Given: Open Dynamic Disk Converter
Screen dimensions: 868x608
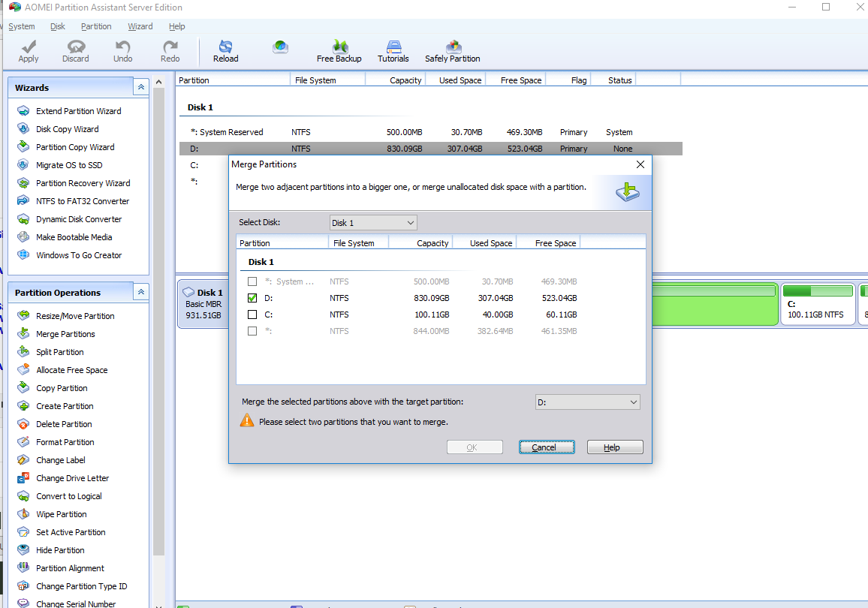Looking at the screenshot, I should pyautogui.click(x=79, y=219).
